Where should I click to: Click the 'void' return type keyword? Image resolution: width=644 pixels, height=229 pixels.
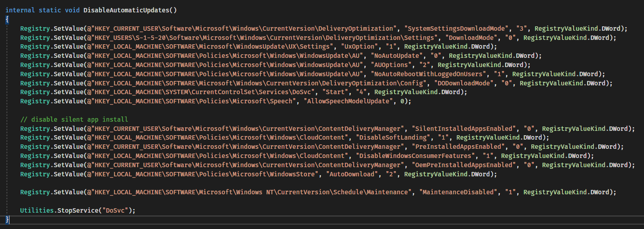coord(72,10)
